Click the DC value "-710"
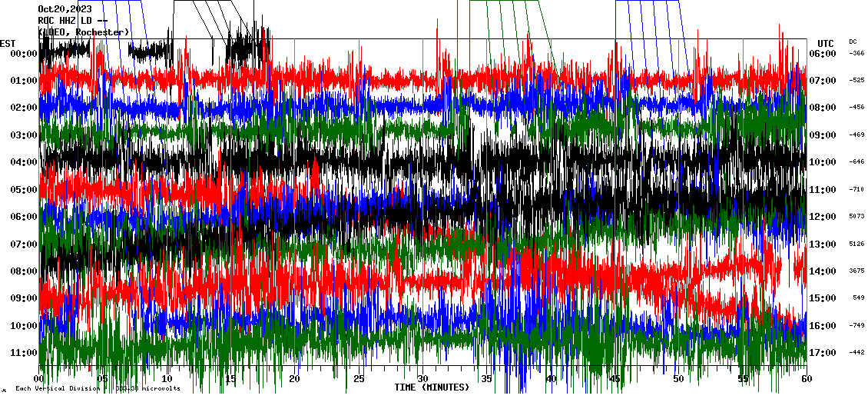Image resolution: width=868 pixels, height=399 pixels. pos(857,189)
